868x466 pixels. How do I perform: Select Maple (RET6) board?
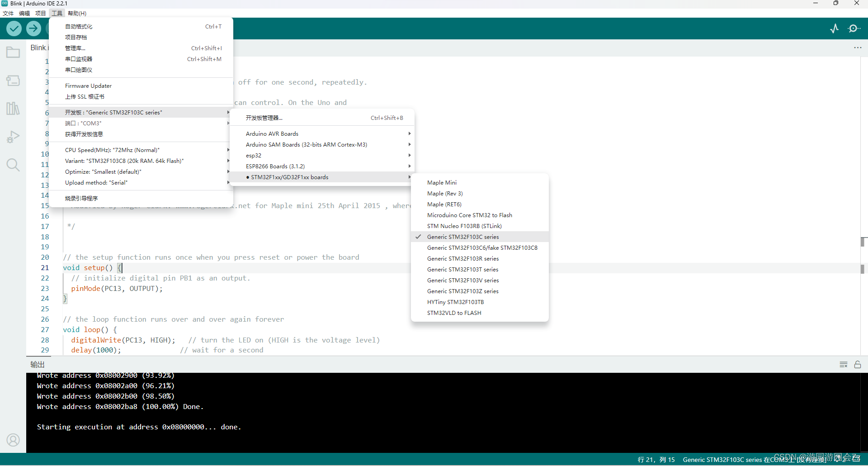click(480, 204)
